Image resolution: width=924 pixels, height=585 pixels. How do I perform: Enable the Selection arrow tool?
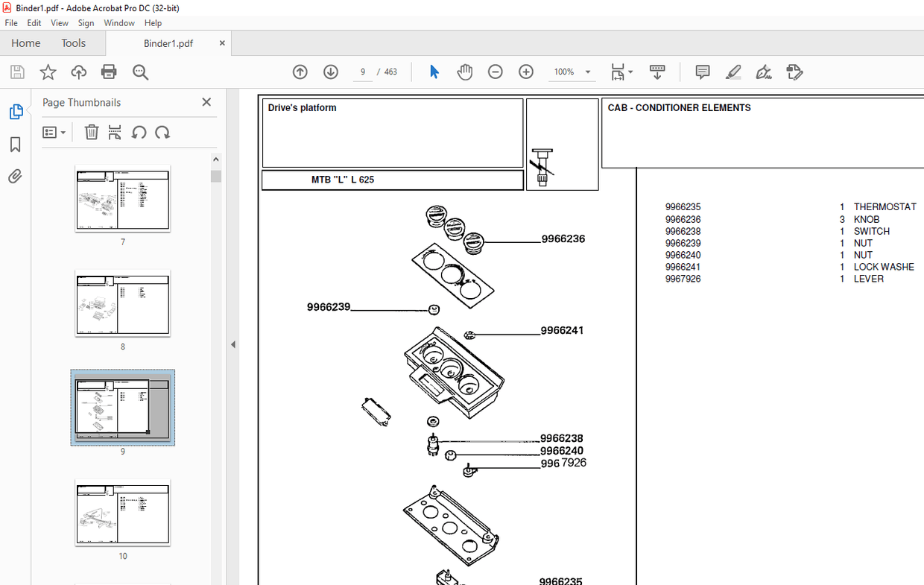(x=434, y=72)
